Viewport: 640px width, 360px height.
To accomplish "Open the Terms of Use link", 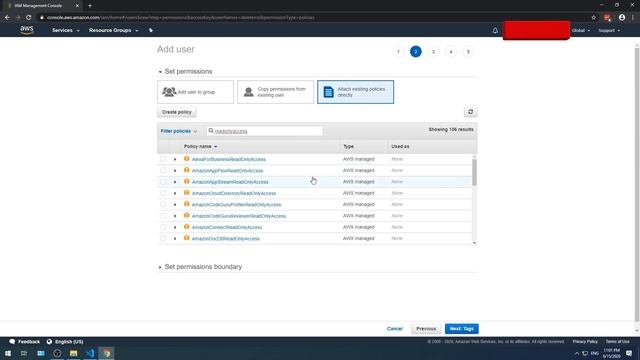I will pos(618,342).
